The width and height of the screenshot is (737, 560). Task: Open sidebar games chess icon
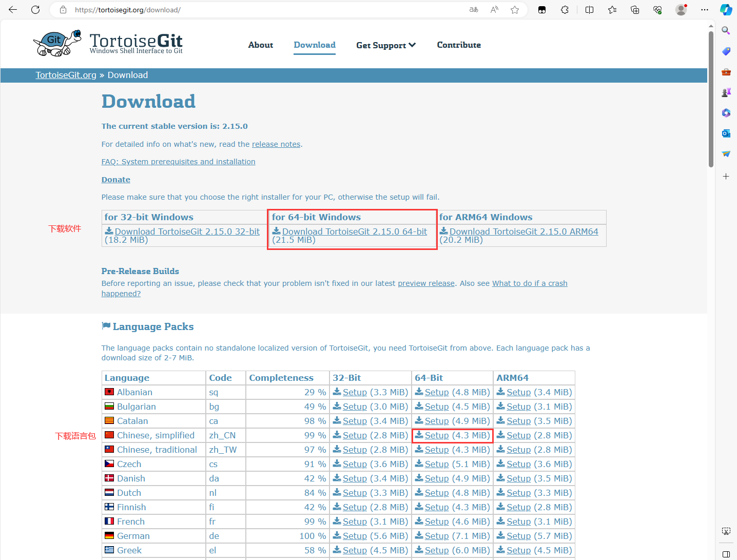726,92
